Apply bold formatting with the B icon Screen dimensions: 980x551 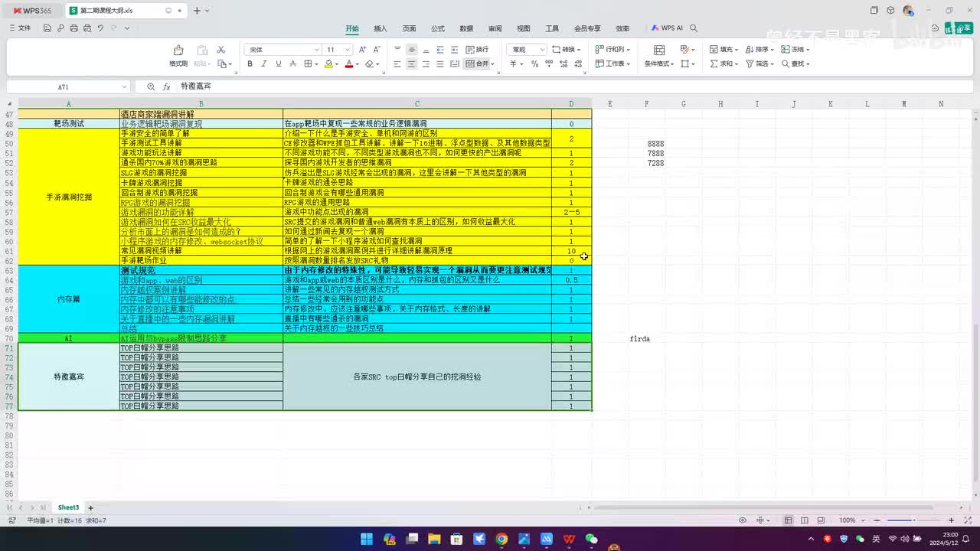coord(250,64)
